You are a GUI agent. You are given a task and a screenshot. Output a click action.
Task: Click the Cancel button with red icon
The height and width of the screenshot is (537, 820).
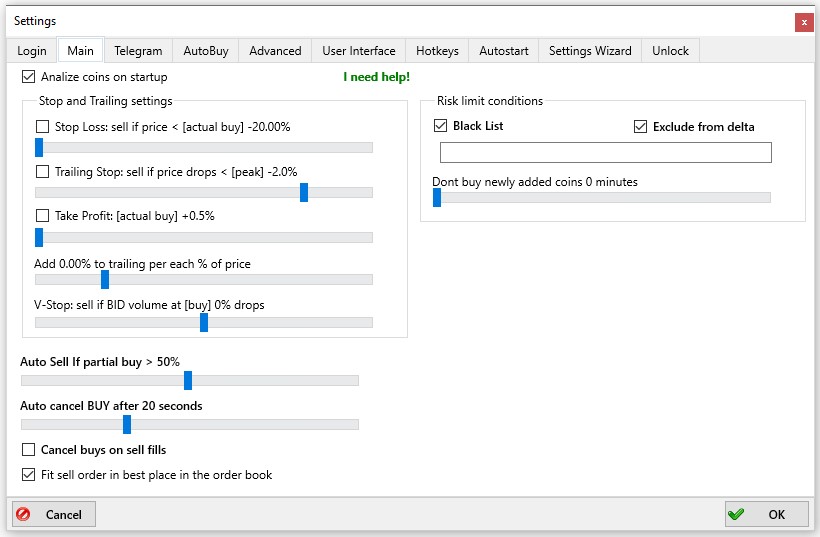pos(54,514)
